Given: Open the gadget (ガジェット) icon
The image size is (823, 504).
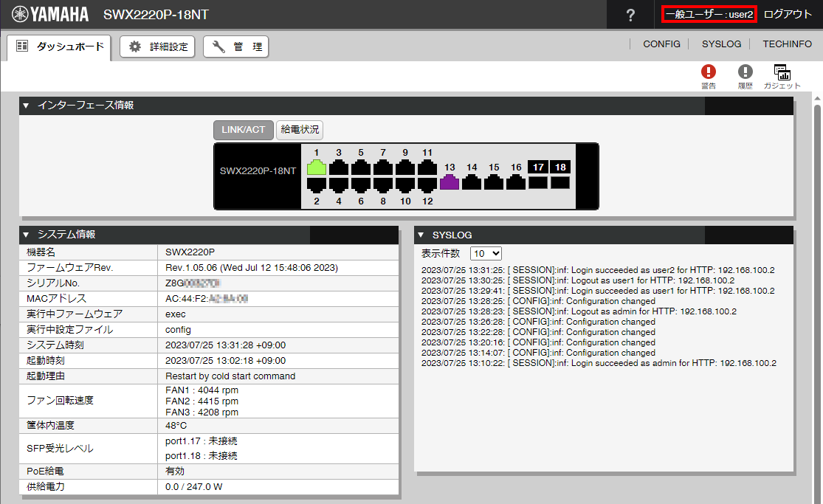Looking at the screenshot, I should pos(782,72).
